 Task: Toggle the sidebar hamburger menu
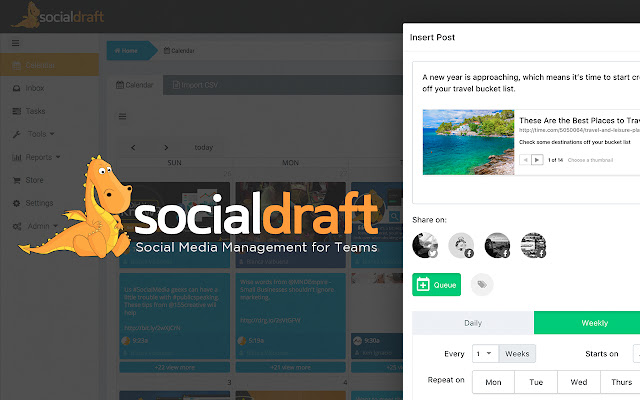tap(16, 43)
